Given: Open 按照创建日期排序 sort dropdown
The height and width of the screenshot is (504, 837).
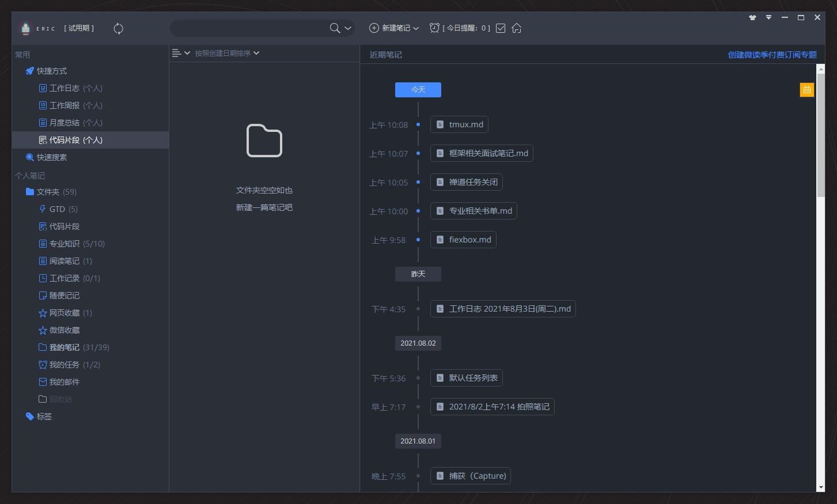Looking at the screenshot, I should (227, 53).
